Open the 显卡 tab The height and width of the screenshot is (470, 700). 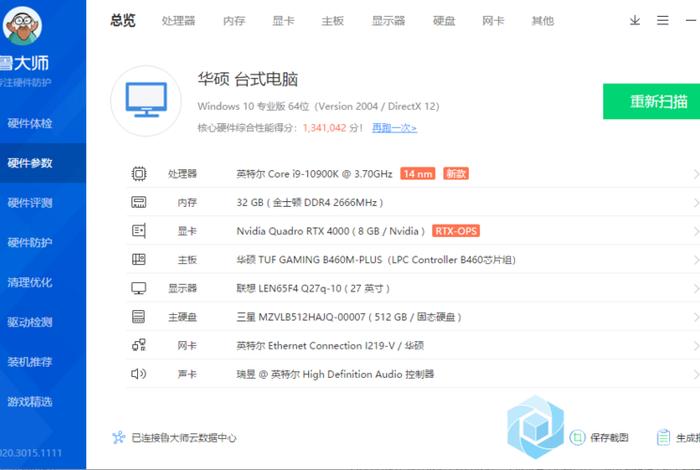coord(283,21)
